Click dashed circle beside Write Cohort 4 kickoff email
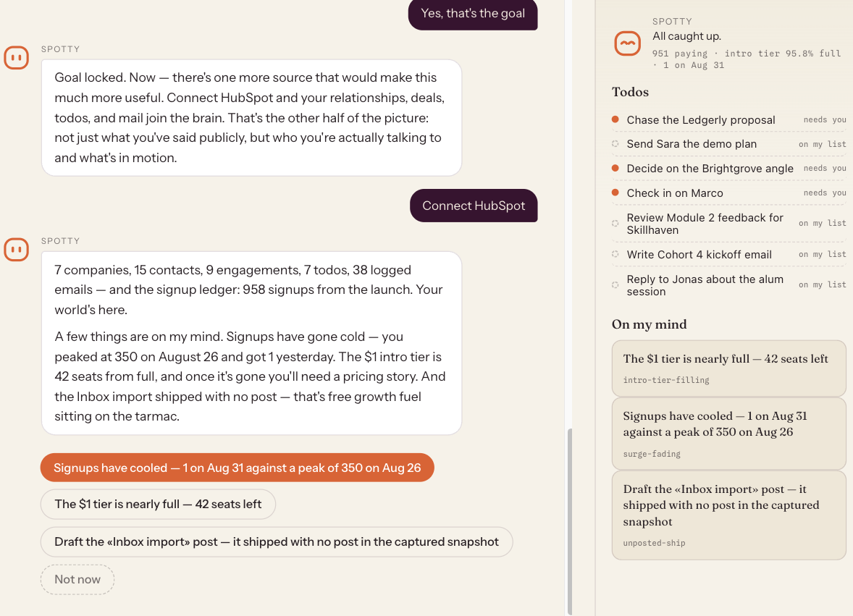Image resolution: width=853 pixels, height=616 pixels. (x=615, y=255)
